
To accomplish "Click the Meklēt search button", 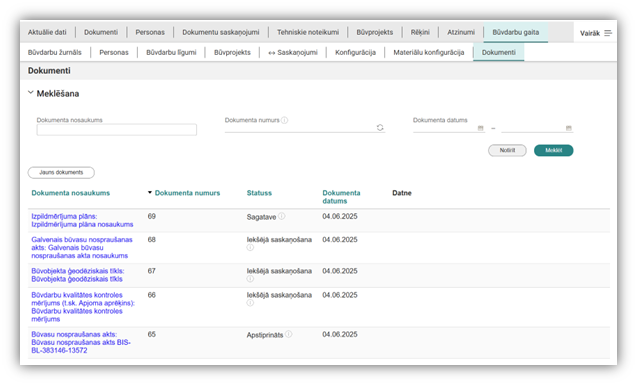I will 553,150.
